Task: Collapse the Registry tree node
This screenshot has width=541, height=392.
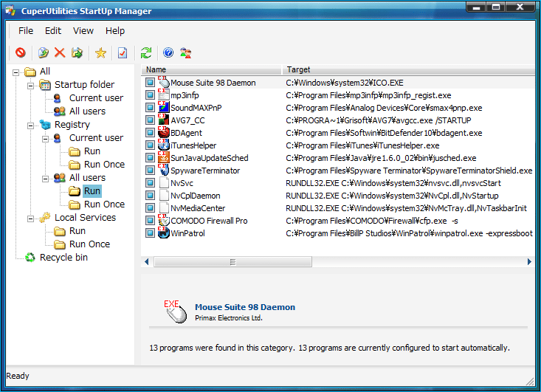Action: 30,125
